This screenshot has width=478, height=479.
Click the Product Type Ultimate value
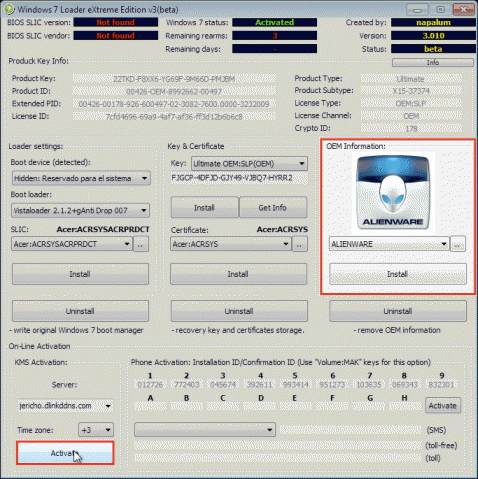click(411, 79)
